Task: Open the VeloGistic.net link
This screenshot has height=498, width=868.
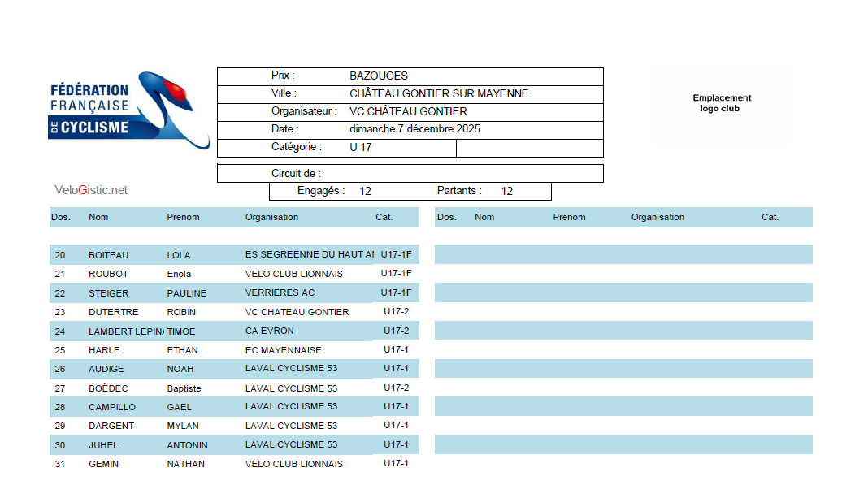Action: point(91,190)
